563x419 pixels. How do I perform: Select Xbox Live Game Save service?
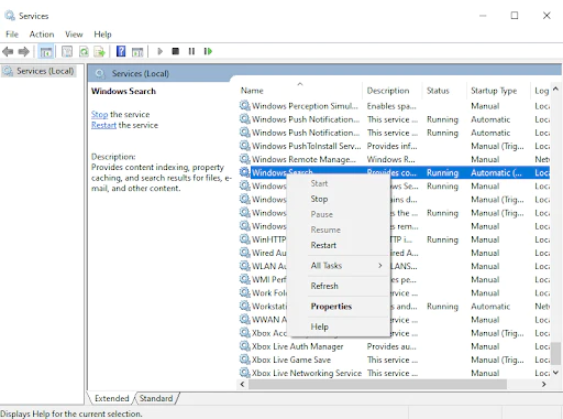(394, 359)
